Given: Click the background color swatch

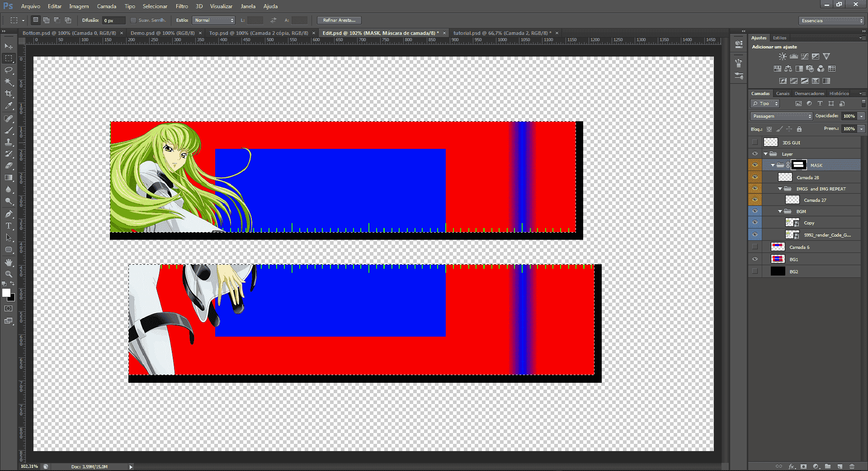Looking at the screenshot, I should click(12, 298).
